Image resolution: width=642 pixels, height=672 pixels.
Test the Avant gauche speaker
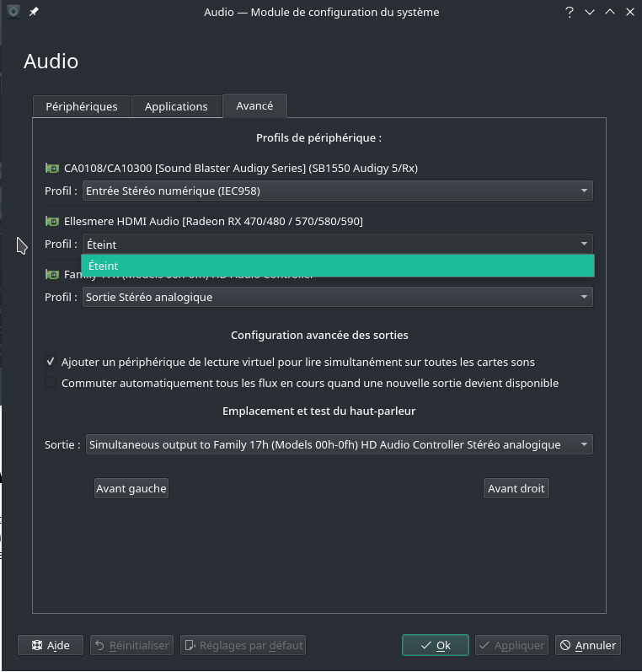point(131,488)
